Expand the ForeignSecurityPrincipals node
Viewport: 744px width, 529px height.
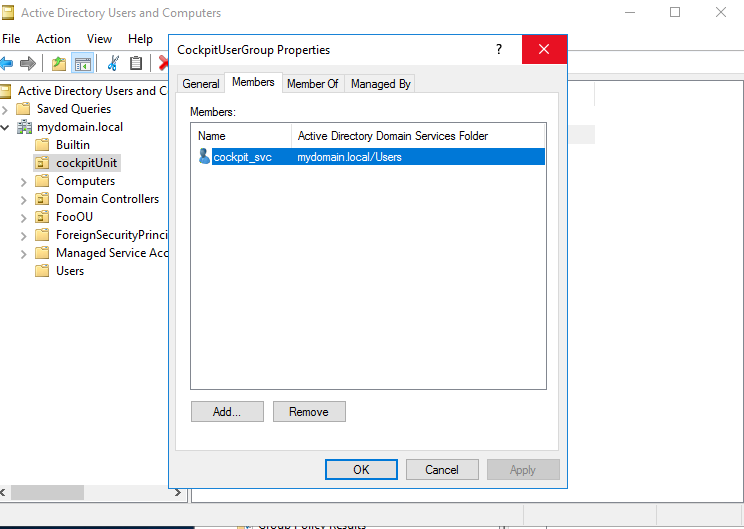click(23, 236)
